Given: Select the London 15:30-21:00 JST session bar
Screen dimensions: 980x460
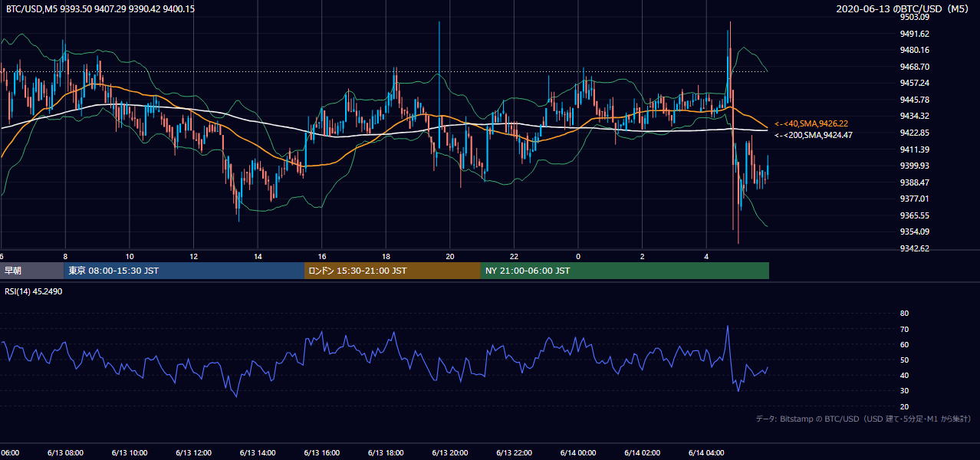Looking at the screenshot, I should click(393, 271).
